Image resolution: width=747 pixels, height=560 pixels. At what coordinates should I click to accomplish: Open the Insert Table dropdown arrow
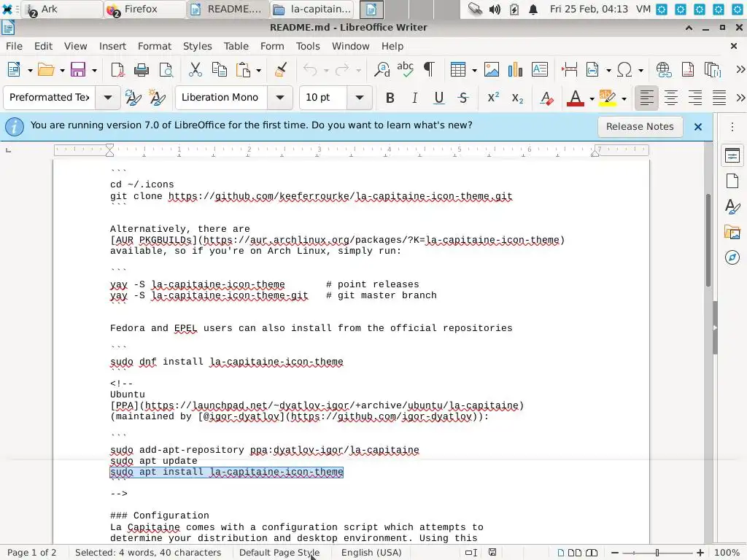point(474,71)
